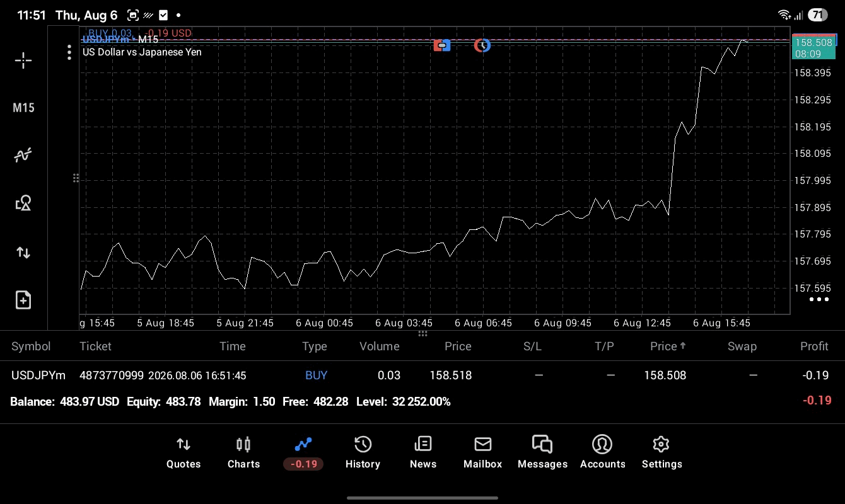Open the Messages tab
845x504 pixels.
pyautogui.click(x=542, y=453)
